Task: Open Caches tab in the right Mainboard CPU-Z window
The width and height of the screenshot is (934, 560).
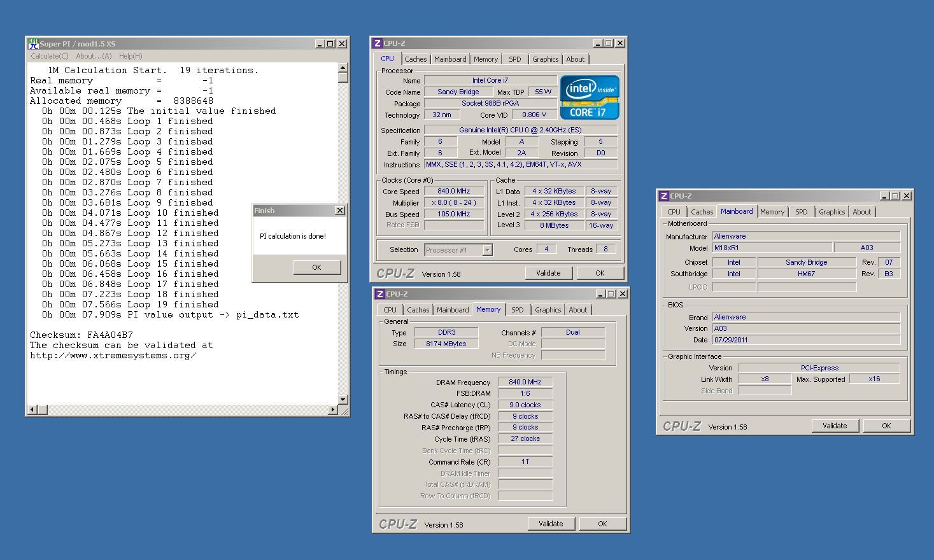Action: point(702,212)
